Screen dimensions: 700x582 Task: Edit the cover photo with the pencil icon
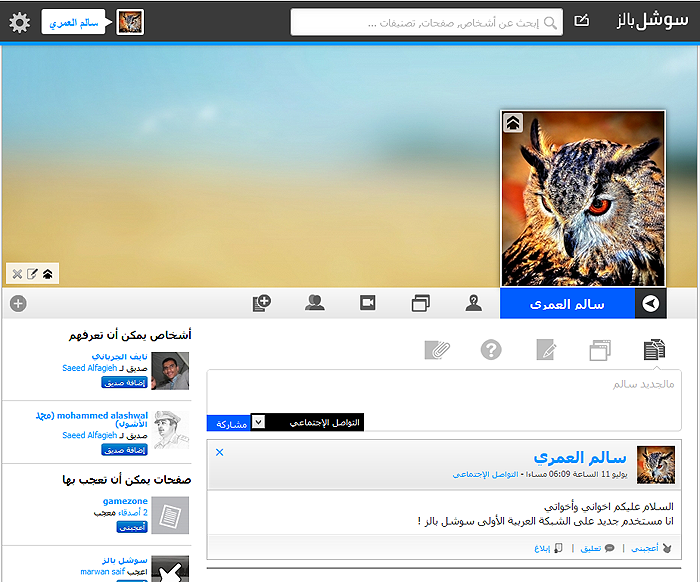tap(32, 274)
